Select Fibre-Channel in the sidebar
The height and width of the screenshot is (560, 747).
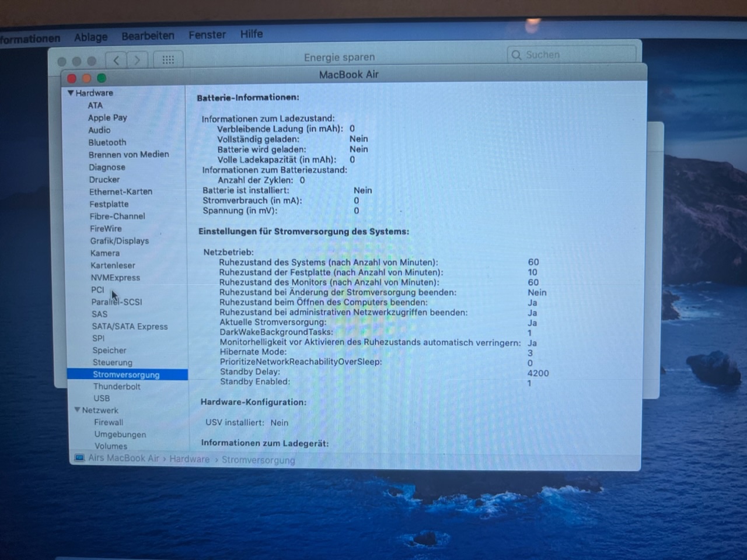117,216
